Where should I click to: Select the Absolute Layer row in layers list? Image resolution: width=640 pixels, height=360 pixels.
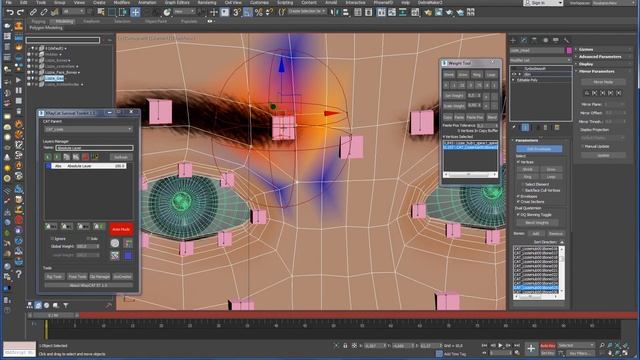pos(86,166)
